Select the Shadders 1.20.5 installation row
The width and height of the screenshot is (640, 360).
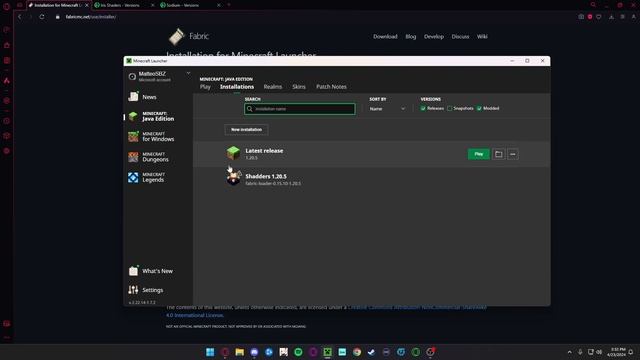[371, 179]
